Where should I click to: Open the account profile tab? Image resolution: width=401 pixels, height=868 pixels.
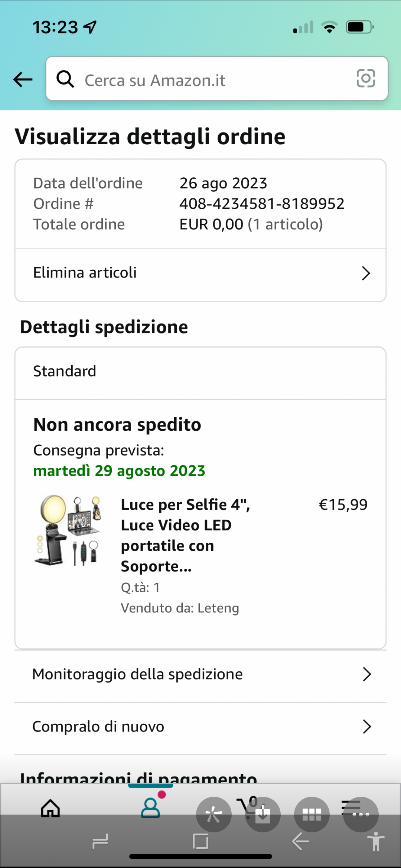pyautogui.click(x=150, y=808)
